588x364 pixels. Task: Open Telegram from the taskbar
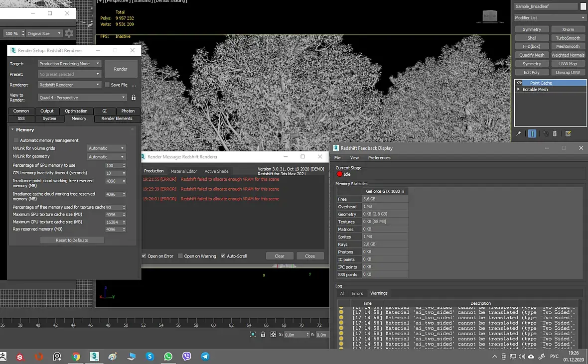tap(205, 357)
